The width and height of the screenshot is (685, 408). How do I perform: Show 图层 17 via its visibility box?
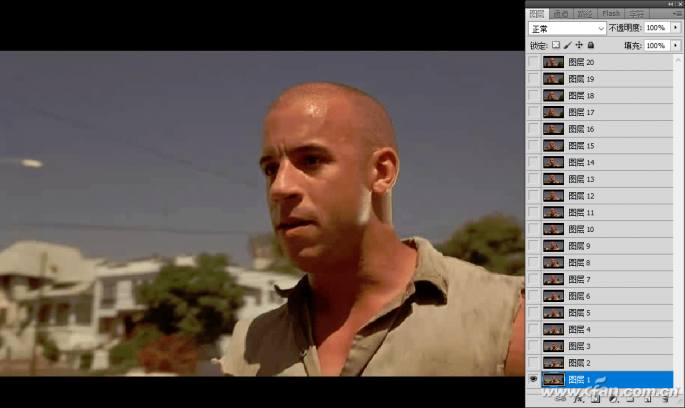pyautogui.click(x=533, y=112)
